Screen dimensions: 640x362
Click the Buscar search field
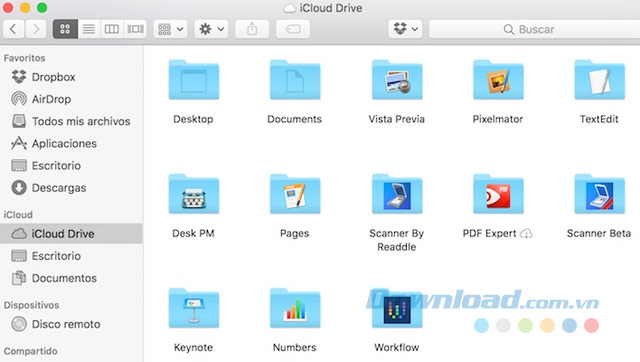535,29
